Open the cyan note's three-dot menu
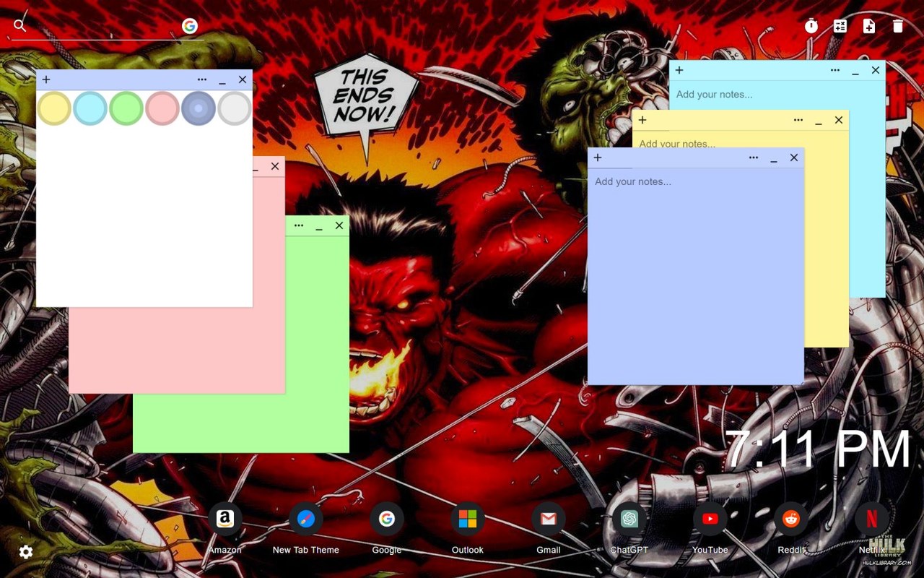The height and width of the screenshot is (578, 924). pos(835,70)
